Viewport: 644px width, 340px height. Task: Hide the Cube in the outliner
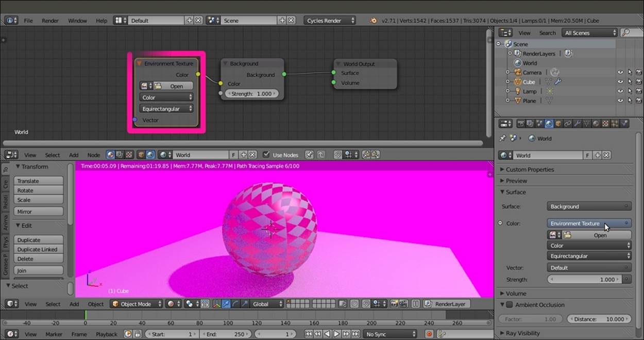tap(620, 82)
